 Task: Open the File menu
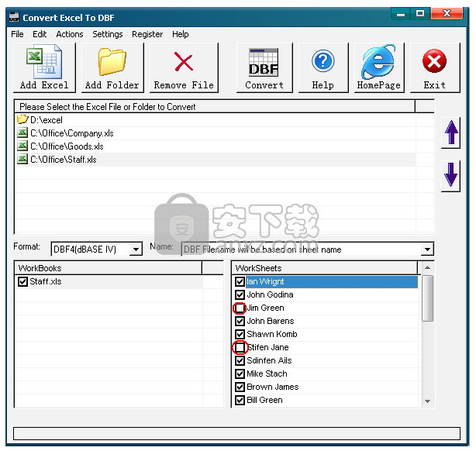[17, 34]
